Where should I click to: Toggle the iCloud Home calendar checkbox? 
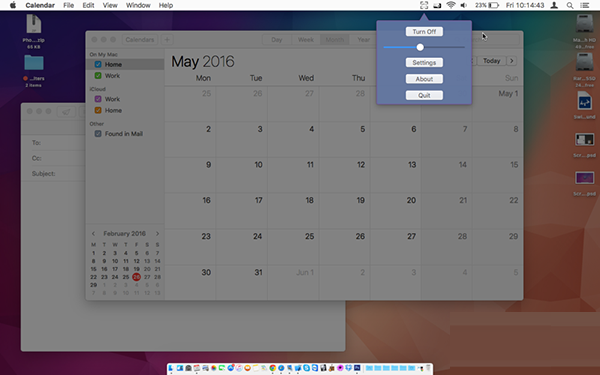98,111
